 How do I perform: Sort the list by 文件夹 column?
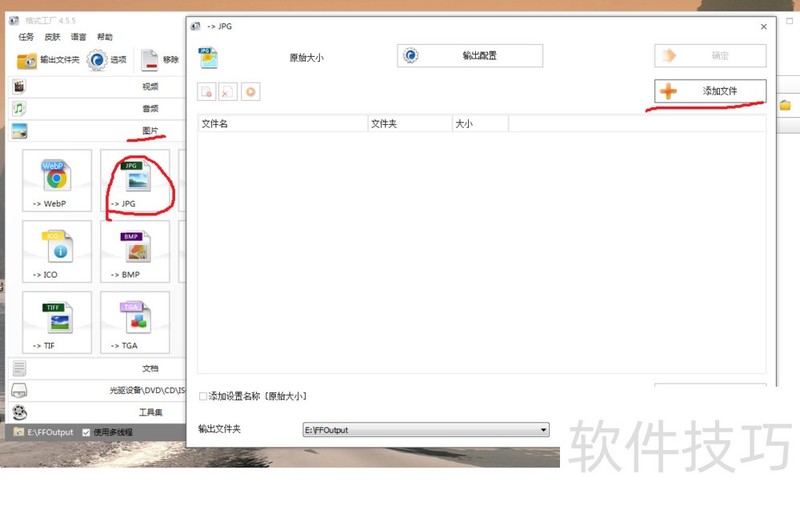[x=410, y=124]
